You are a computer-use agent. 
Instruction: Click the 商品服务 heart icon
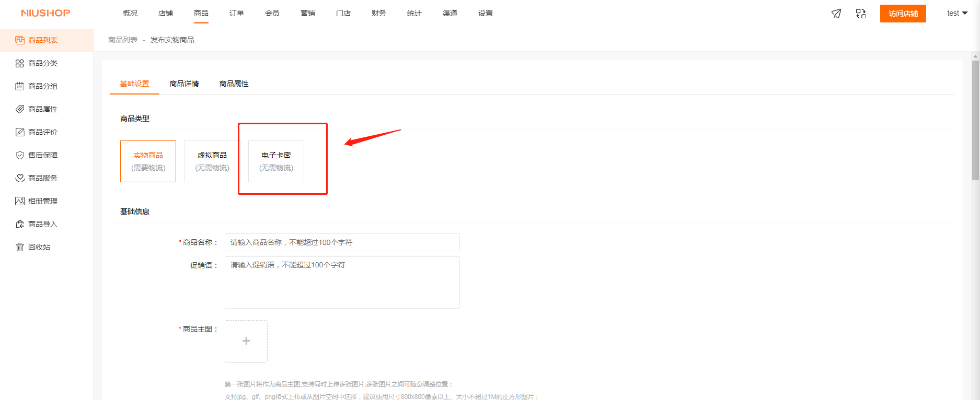pos(20,178)
